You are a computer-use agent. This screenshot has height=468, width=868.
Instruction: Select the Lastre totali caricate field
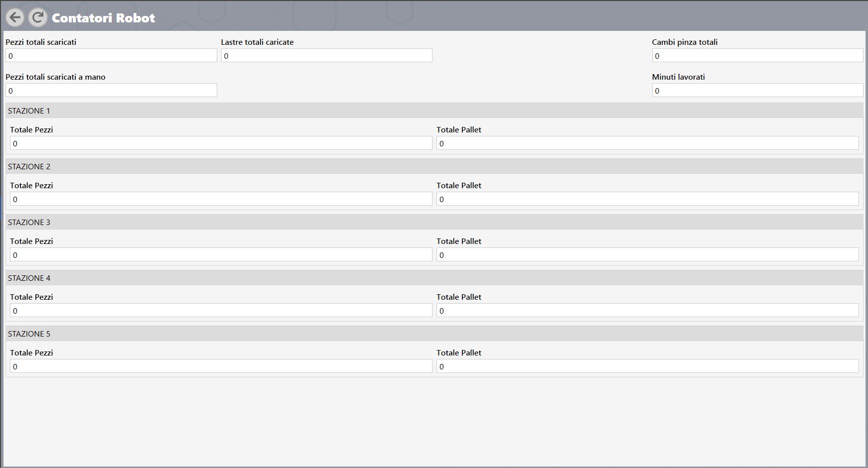[x=327, y=55]
